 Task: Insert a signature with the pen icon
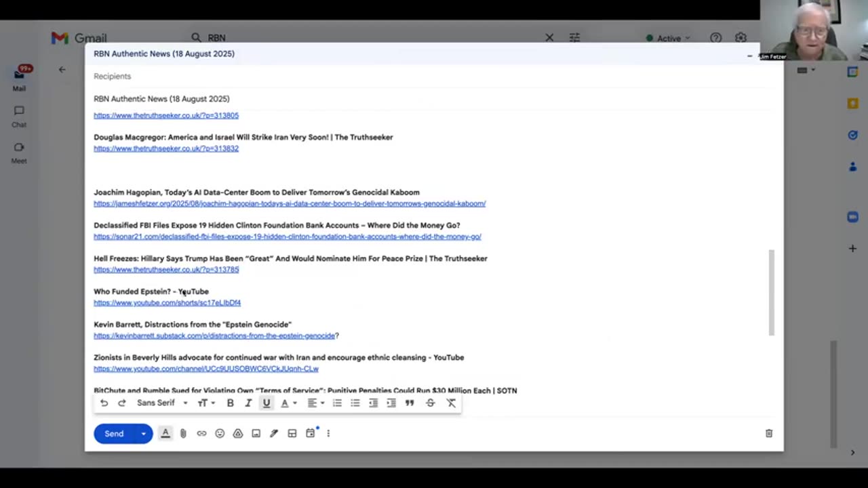click(274, 433)
